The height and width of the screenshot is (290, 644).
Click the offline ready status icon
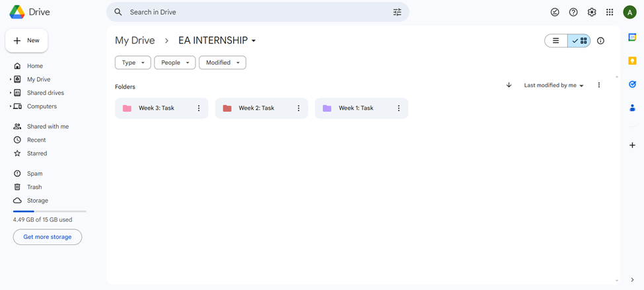coord(555,12)
